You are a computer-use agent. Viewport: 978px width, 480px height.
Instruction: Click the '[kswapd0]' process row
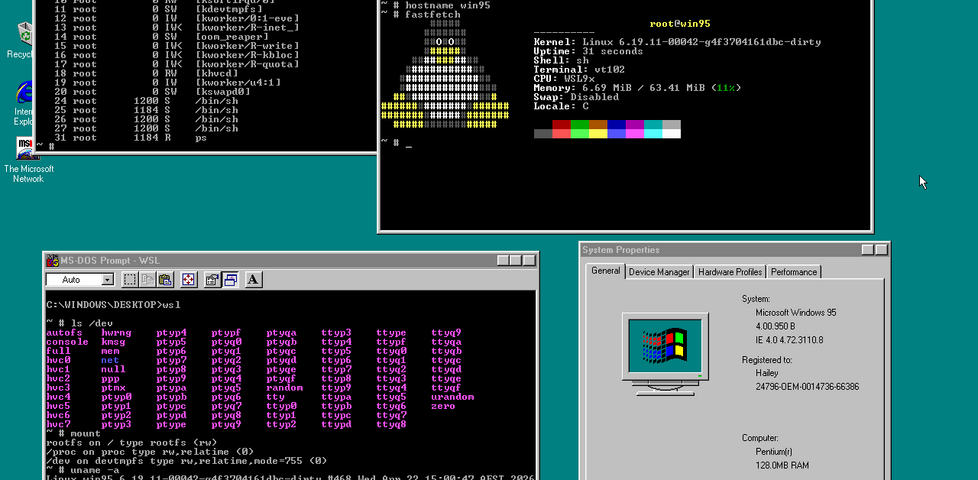click(x=152, y=92)
